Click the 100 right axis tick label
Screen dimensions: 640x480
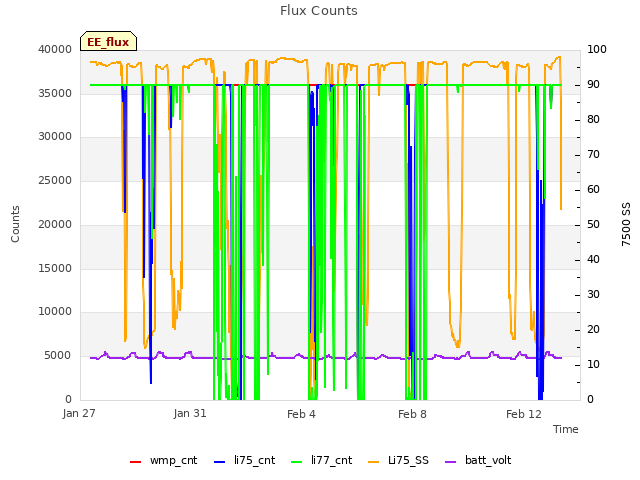tap(597, 49)
